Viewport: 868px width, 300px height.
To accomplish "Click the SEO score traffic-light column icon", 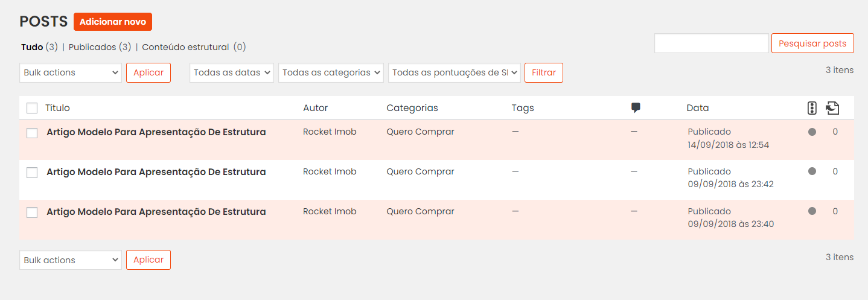I will tap(812, 108).
